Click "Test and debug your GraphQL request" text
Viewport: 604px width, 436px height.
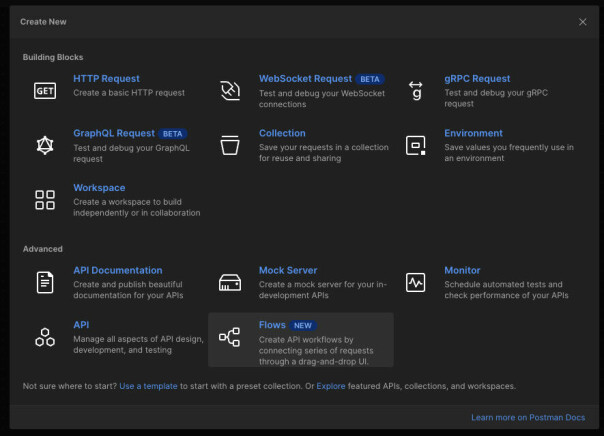pos(131,153)
